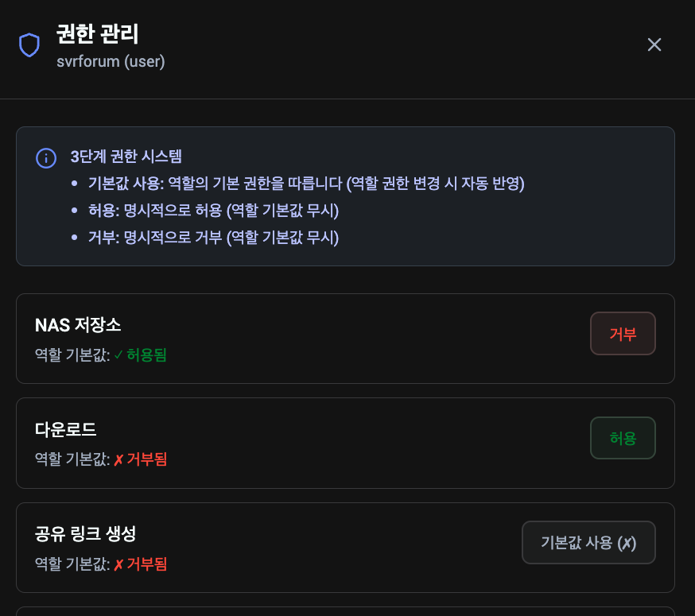Toggle the 공유 링크 생성 permission state
This screenshot has width=695, height=616.
[x=588, y=542]
